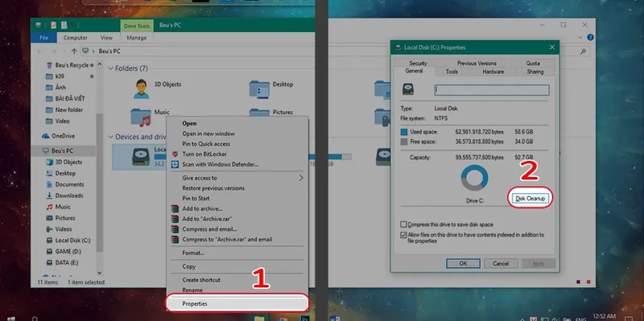Select the Music folder icon
The image size is (644, 321).
(141, 117)
